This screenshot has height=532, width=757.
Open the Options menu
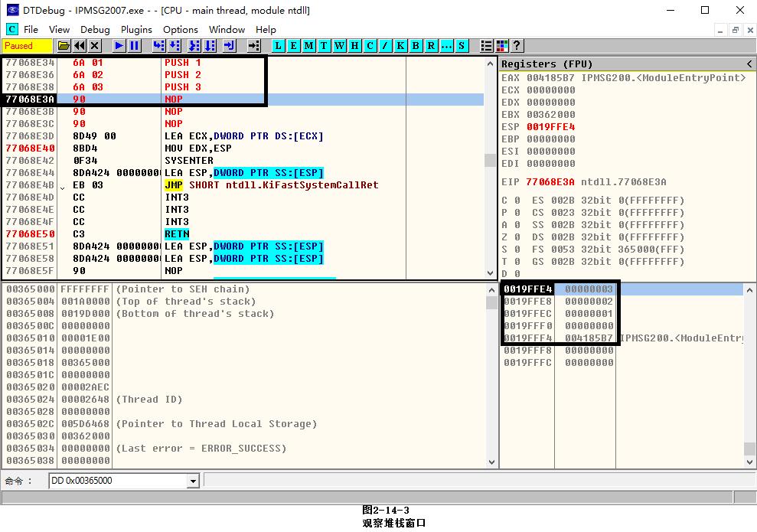click(x=181, y=29)
